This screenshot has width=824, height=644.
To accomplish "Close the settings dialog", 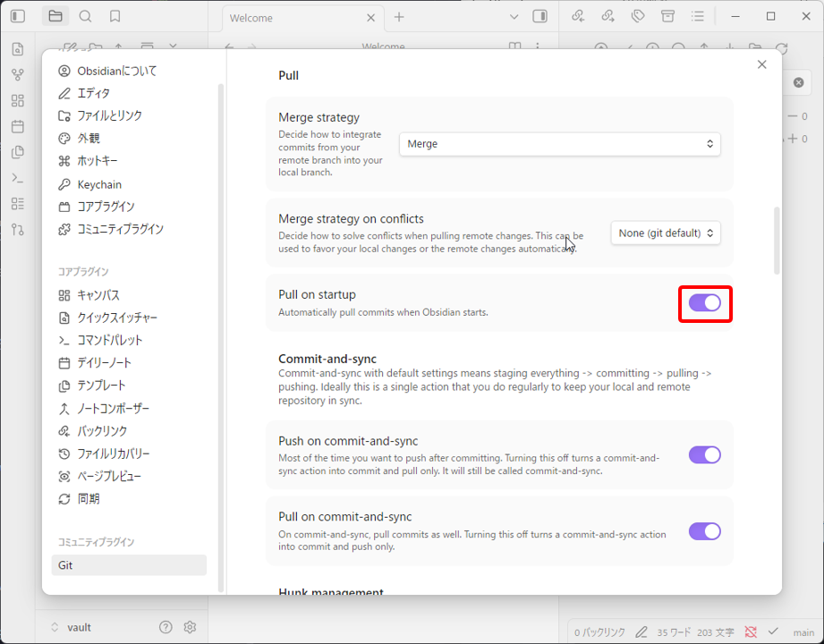I will pyautogui.click(x=761, y=64).
